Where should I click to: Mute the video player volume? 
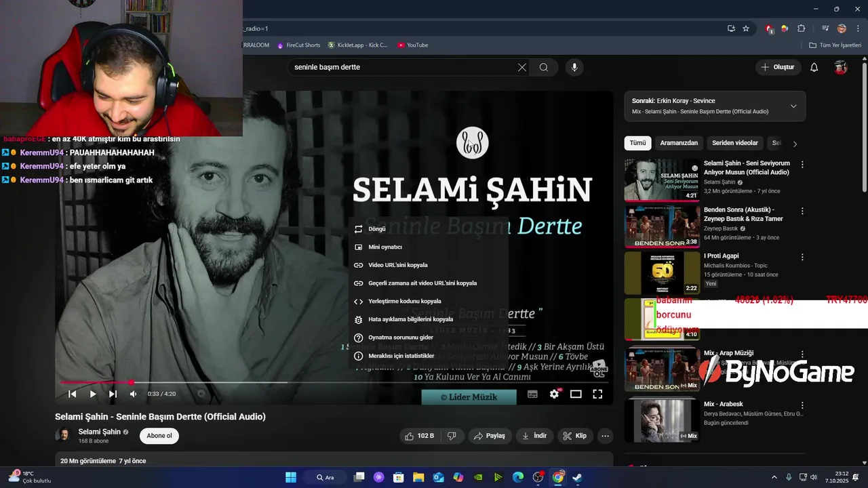(133, 394)
